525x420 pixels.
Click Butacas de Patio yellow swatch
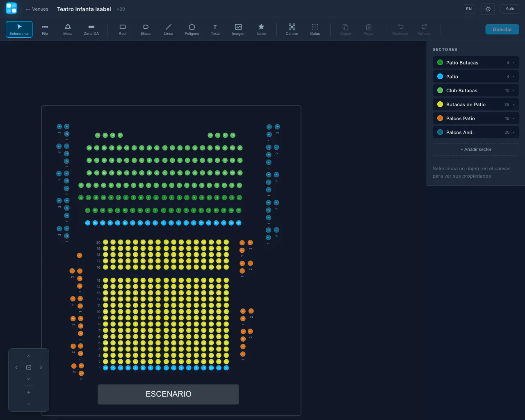440,105
